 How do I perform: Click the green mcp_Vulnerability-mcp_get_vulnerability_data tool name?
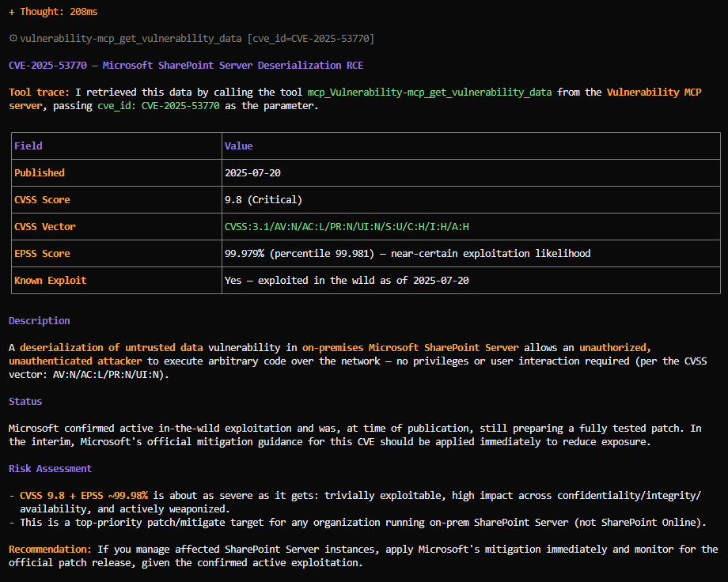point(430,93)
